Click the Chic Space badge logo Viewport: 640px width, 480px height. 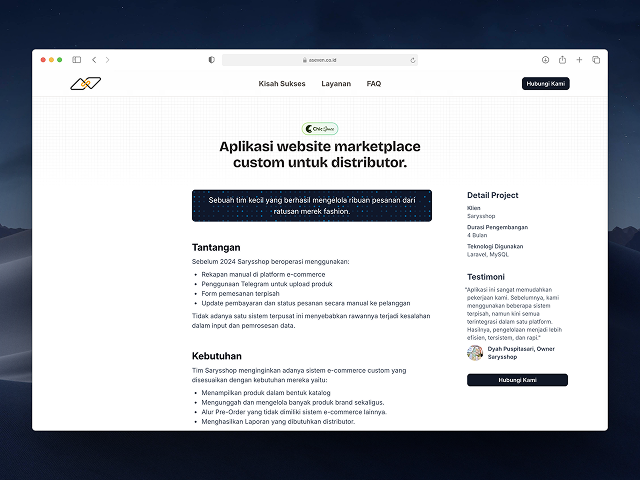pyautogui.click(x=320, y=129)
